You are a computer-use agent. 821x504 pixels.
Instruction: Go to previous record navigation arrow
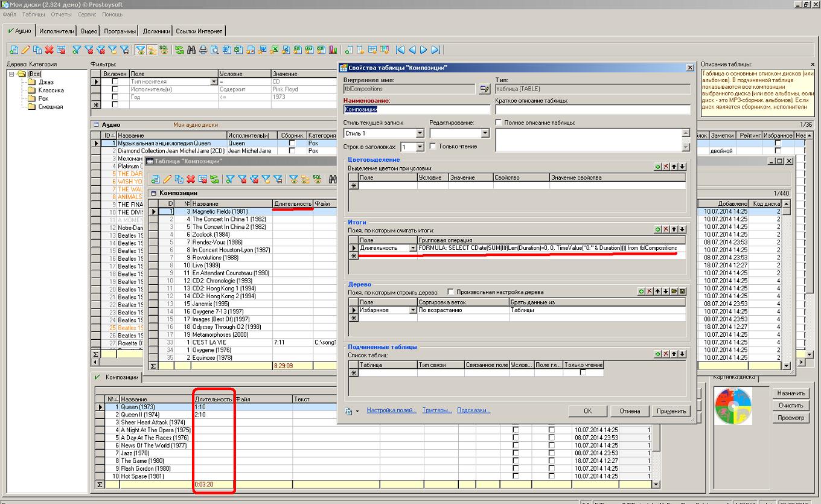pyautogui.click(x=412, y=49)
